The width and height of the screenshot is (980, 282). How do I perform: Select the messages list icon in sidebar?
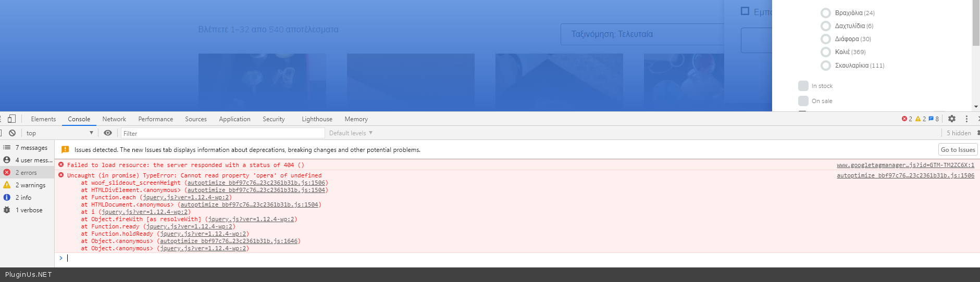click(x=7, y=148)
